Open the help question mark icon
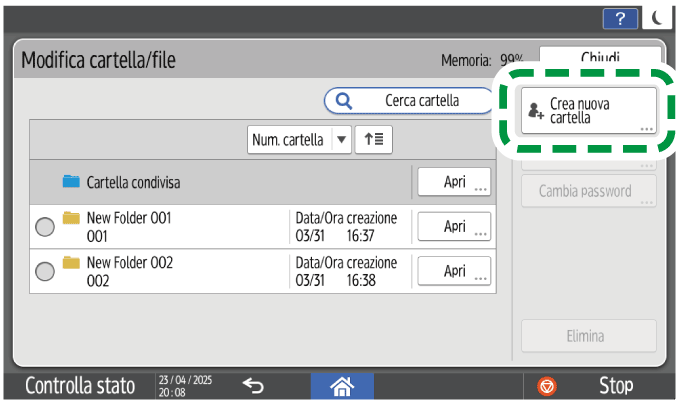Image resolution: width=684 pixels, height=404 pixels. [620, 19]
